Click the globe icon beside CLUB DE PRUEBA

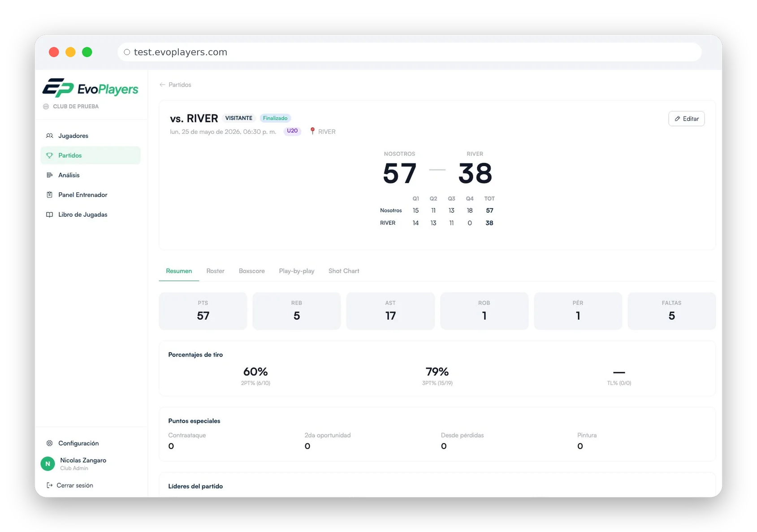(46, 107)
